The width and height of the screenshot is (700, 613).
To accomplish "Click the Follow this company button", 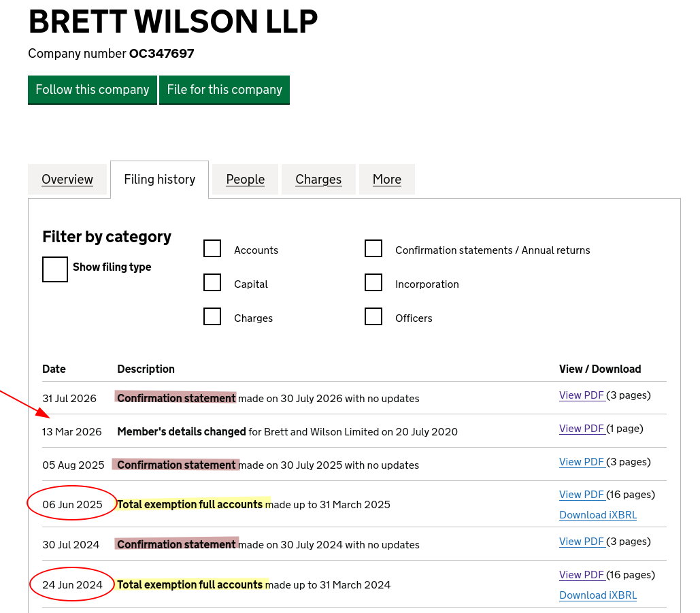I will 93,90.
